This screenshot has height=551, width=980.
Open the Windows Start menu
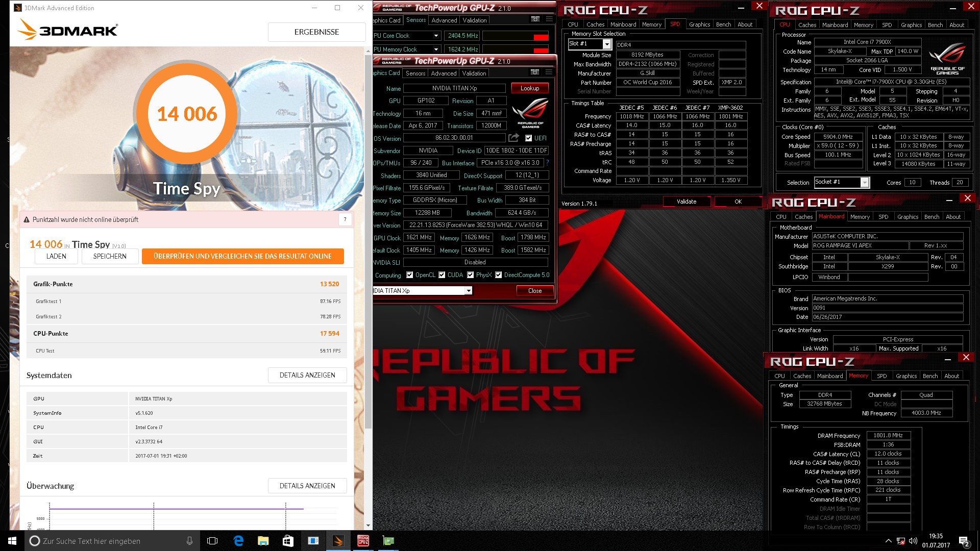click(x=12, y=541)
